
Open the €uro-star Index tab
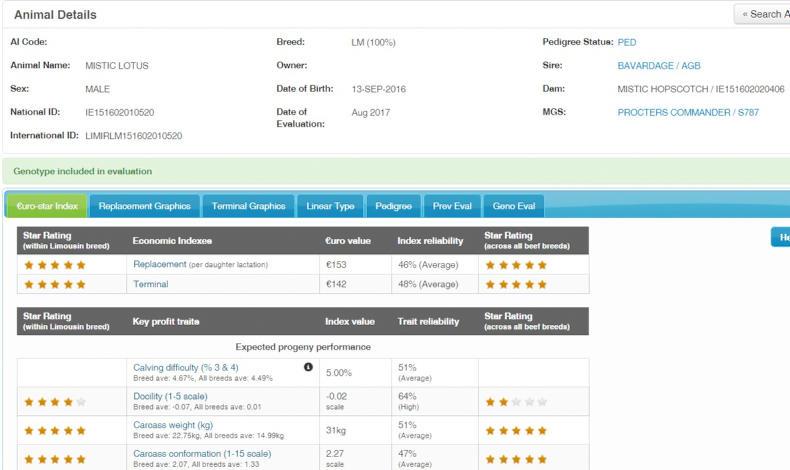pos(47,206)
